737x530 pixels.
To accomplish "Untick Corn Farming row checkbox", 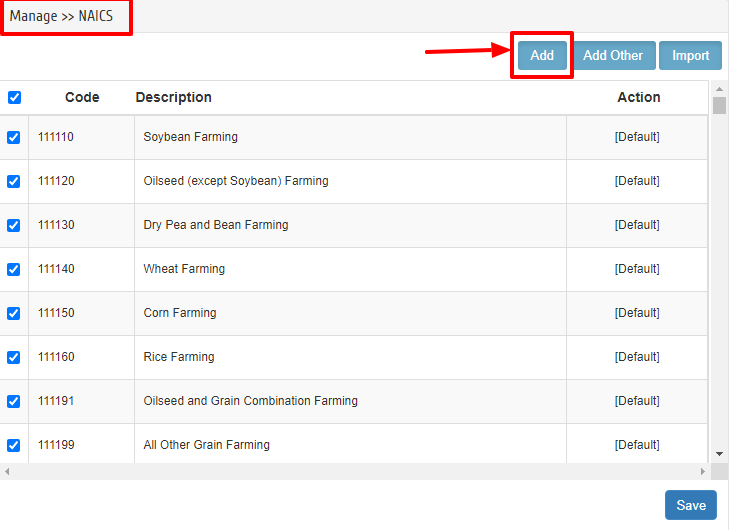I will [14, 313].
